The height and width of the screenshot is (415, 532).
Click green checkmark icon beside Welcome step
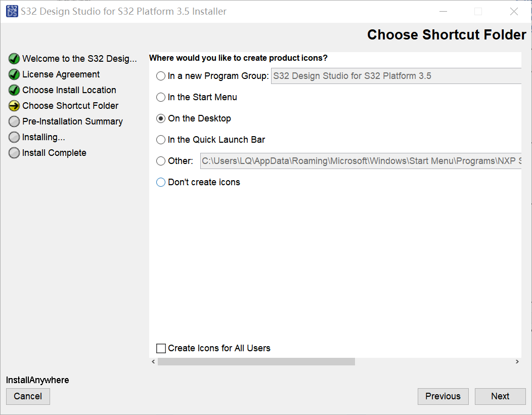click(14, 59)
